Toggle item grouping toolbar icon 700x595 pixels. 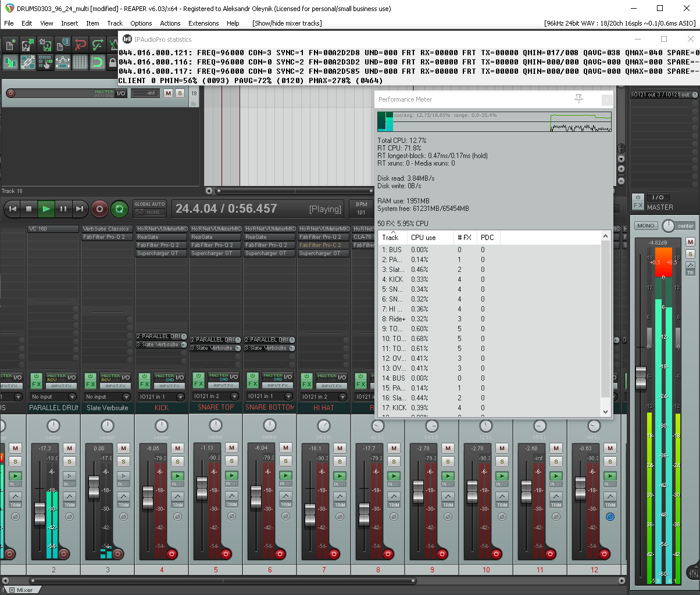27,63
